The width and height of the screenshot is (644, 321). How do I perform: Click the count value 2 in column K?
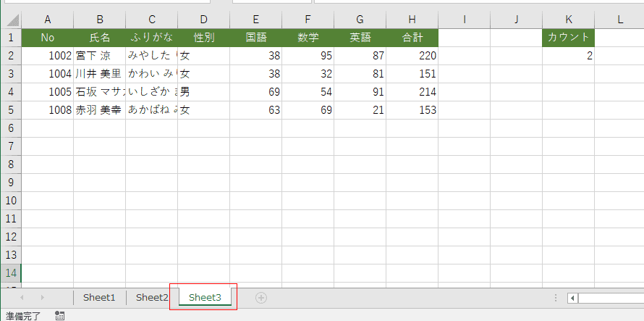pyautogui.click(x=569, y=56)
